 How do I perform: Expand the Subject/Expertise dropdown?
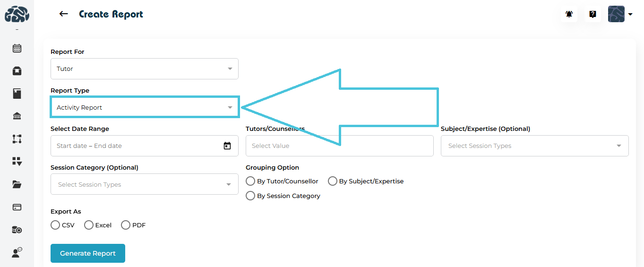[534, 146]
